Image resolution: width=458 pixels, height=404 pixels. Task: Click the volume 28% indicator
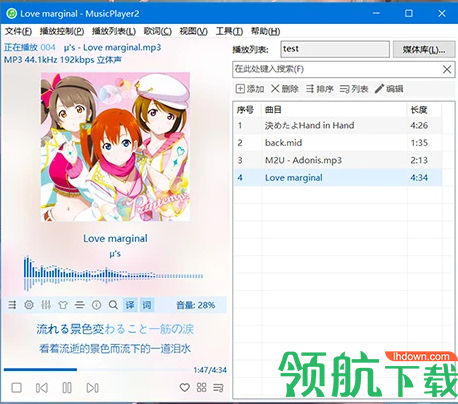click(x=196, y=305)
